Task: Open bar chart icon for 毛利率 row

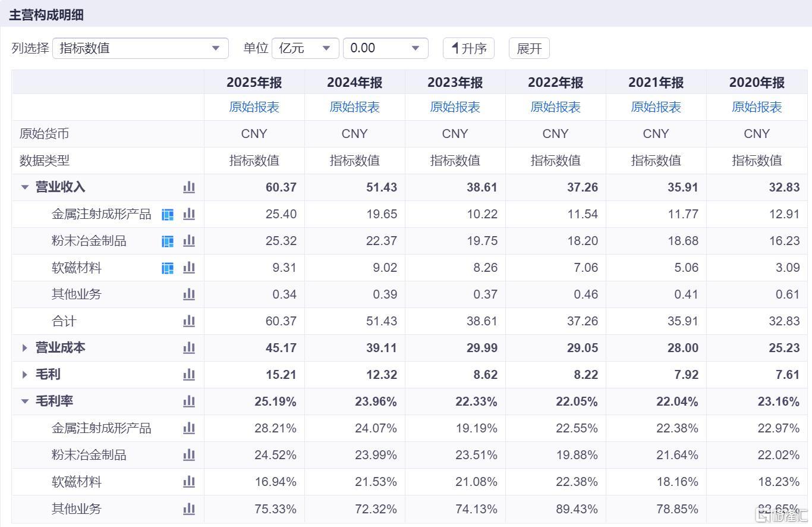Action: point(189,401)
